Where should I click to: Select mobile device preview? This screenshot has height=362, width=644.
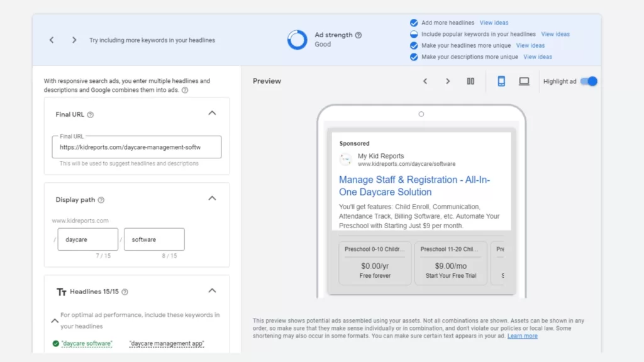[501, 81]
